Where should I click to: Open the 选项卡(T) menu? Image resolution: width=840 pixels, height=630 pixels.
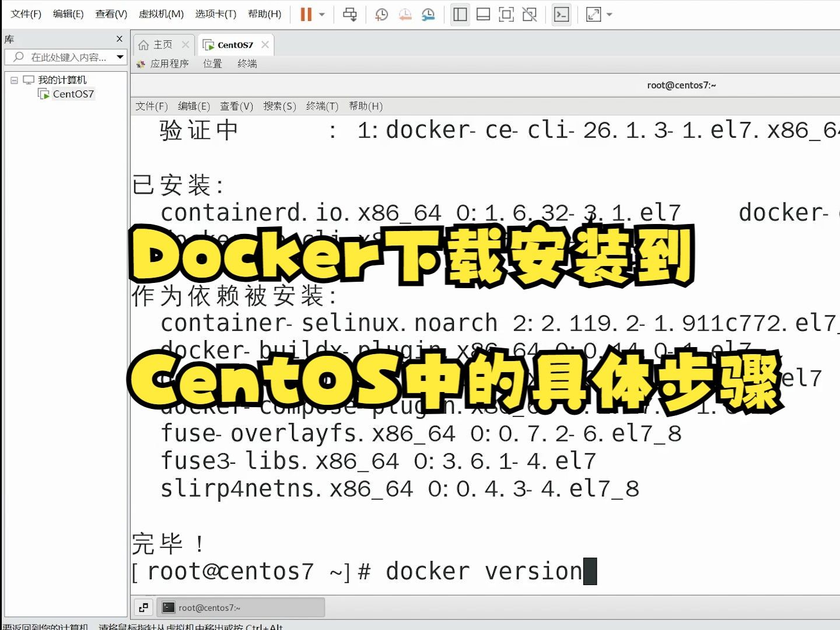point(216,14)
